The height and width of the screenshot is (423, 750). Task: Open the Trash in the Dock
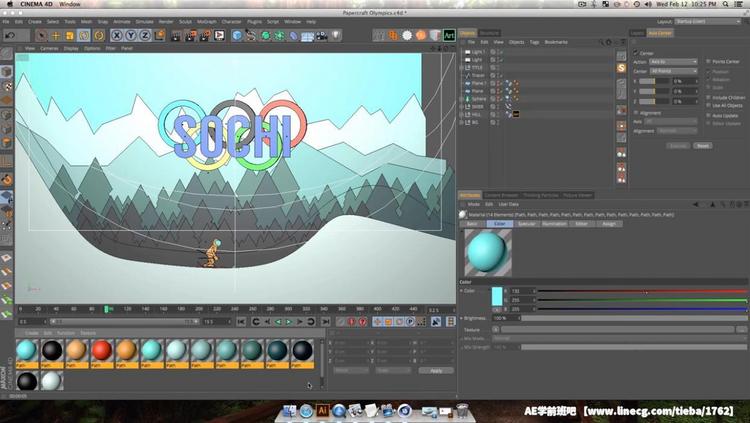pos(462,411)
